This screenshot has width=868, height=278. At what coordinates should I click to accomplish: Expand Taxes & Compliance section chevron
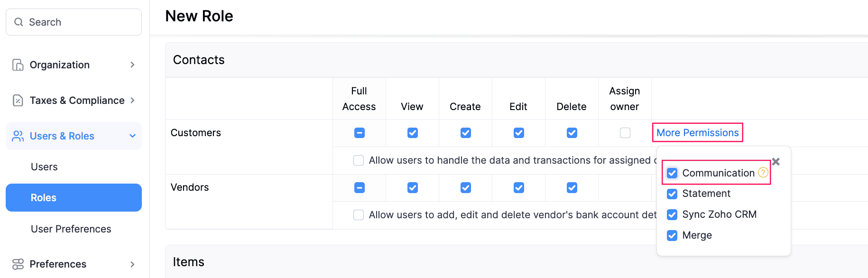click(132, 101)
